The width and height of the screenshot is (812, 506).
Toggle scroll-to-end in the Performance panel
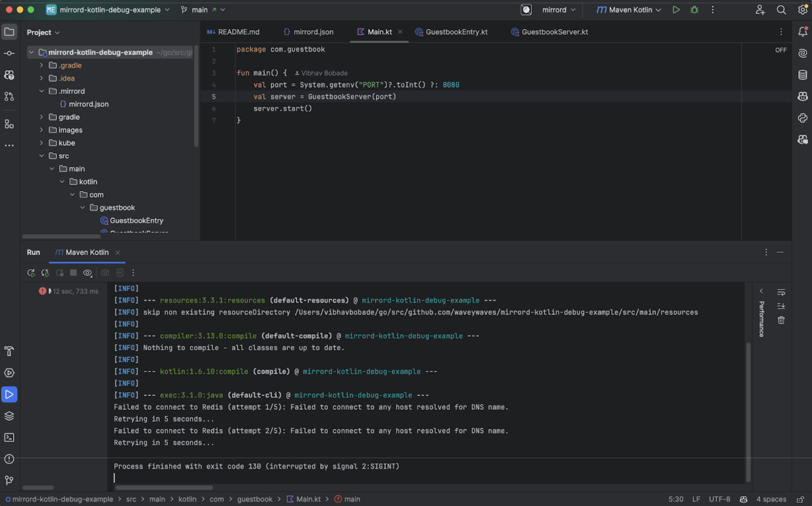[x=781, y=306]
